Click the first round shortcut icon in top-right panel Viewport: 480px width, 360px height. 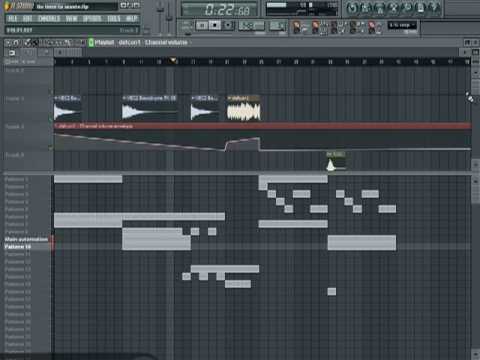[x=352, y=8]
